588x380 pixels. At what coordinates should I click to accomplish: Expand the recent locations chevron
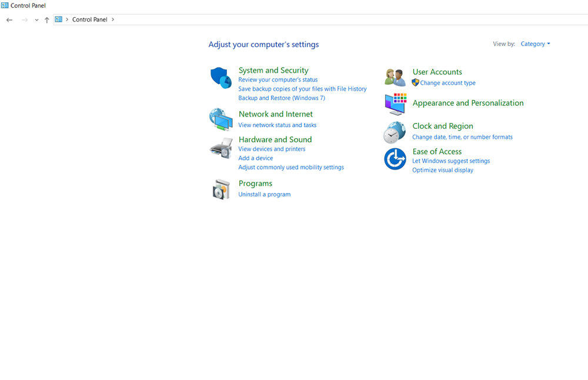[36, 20]
